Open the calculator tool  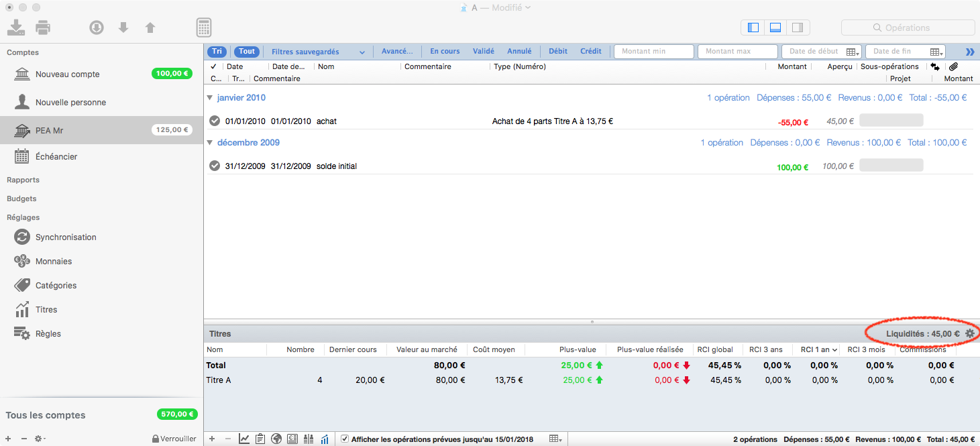204,27
